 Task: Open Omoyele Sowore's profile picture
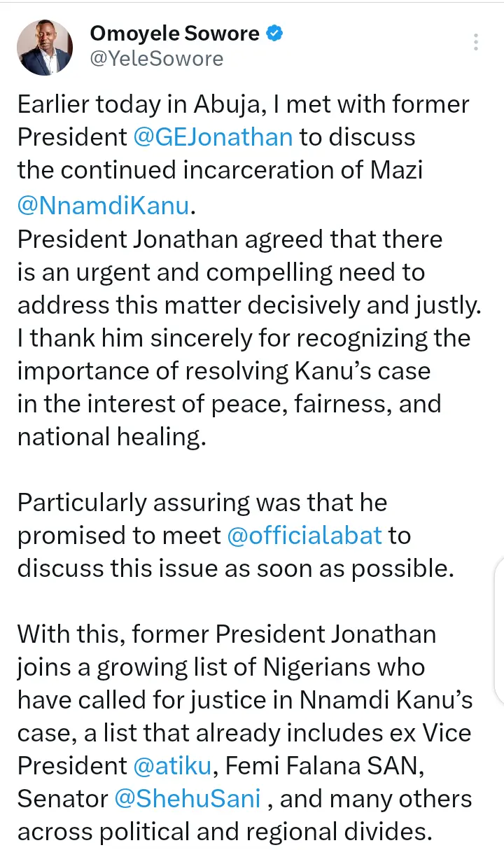(x=45, y=47)
